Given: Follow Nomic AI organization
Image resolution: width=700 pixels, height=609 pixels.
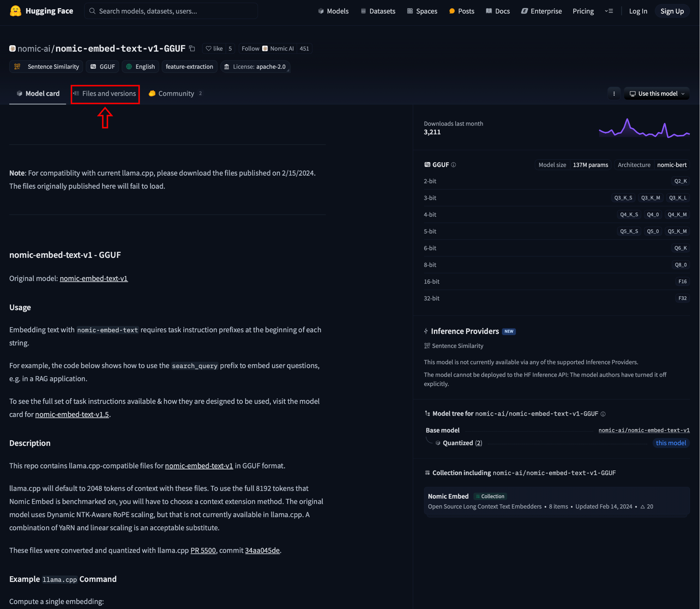Looking at the screenshot, I should click(250, 48).
